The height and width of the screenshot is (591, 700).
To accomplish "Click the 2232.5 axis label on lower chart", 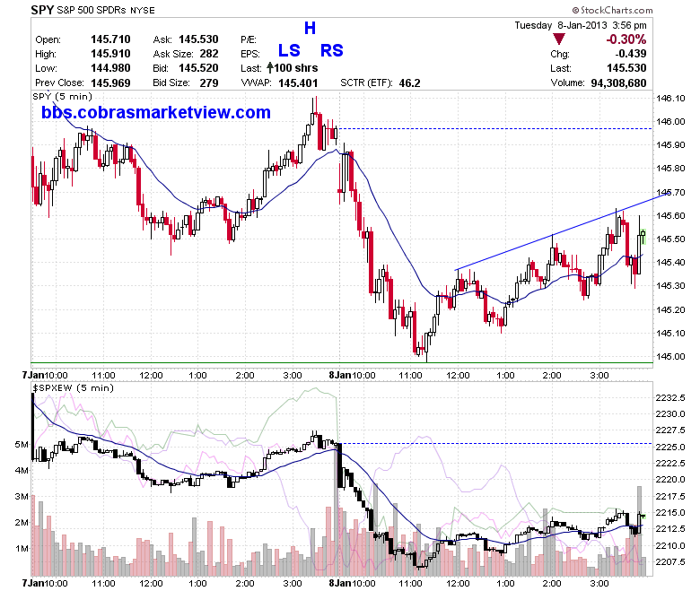I will (670, 398).
